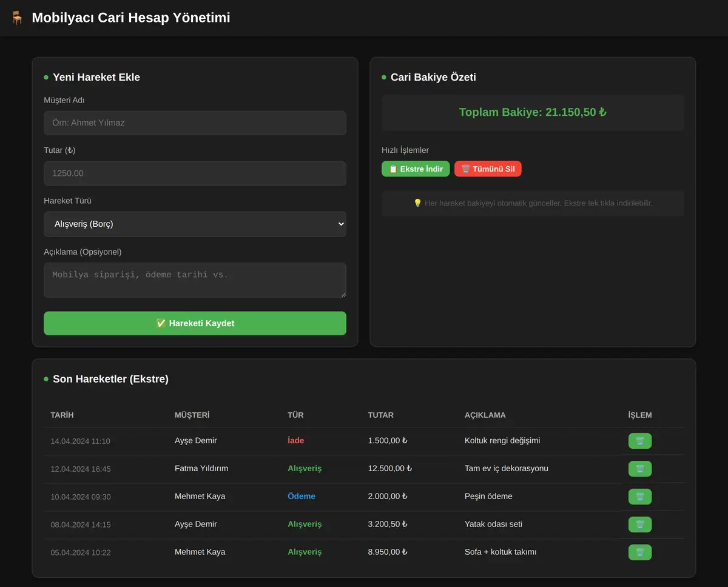Viewport: 728px width, 587px height.
Task: Open the Hareket Türü dropdown
Action: tap(195, 224)
